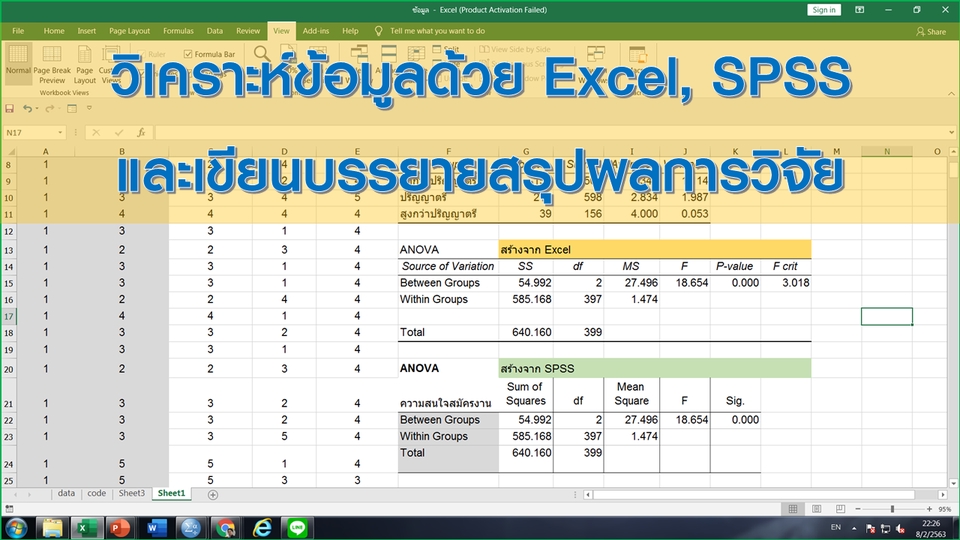Screen dimensions: 960x540
Task: Click the New Window ribbon icon
Action: pyautogui.click(x=359, y=54)
